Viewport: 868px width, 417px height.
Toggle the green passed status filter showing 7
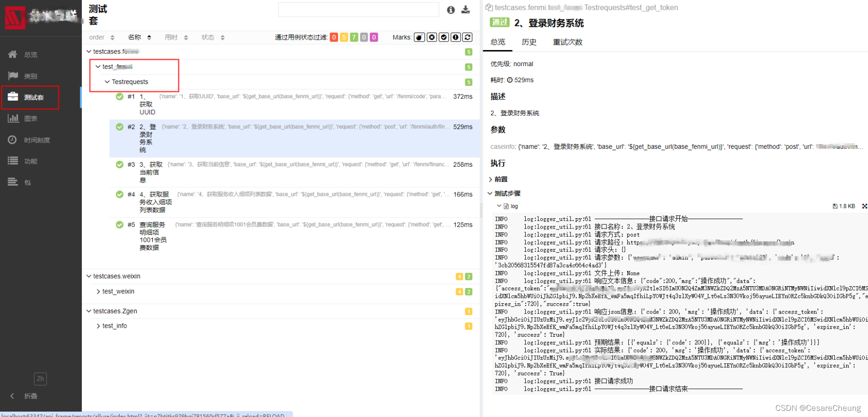point(354,37)
